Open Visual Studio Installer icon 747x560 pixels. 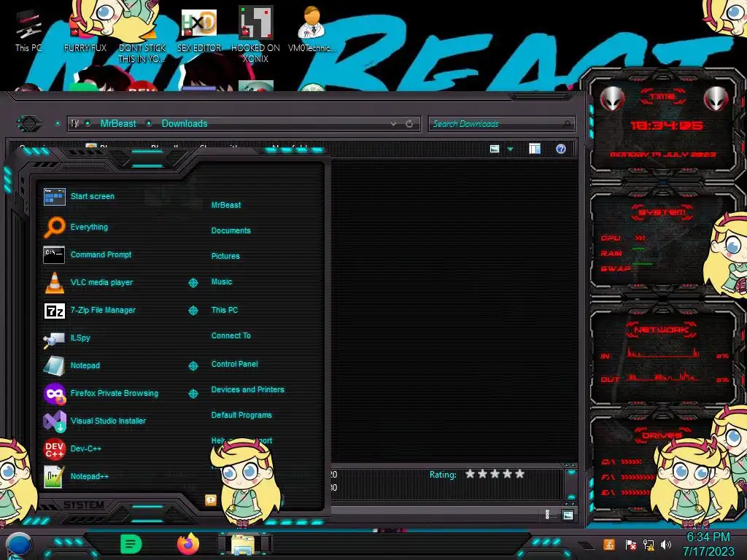point(54,421)
